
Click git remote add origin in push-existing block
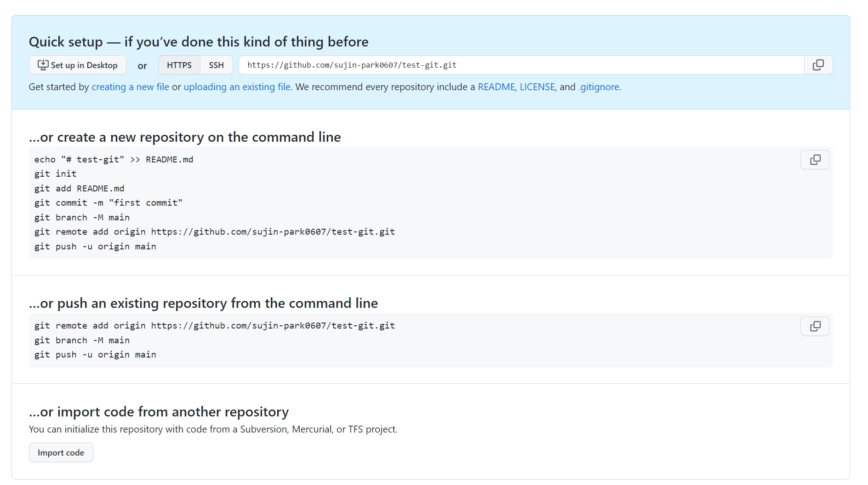[x=214, y=326]
